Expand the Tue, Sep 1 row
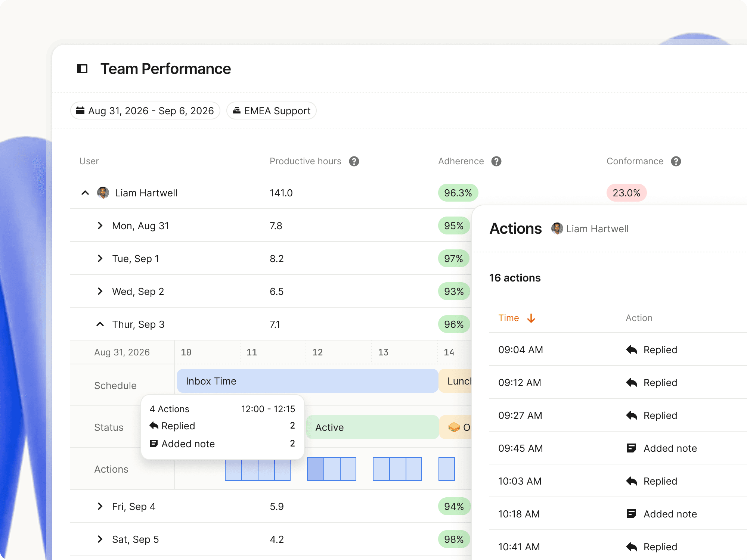 click(100, 258)
